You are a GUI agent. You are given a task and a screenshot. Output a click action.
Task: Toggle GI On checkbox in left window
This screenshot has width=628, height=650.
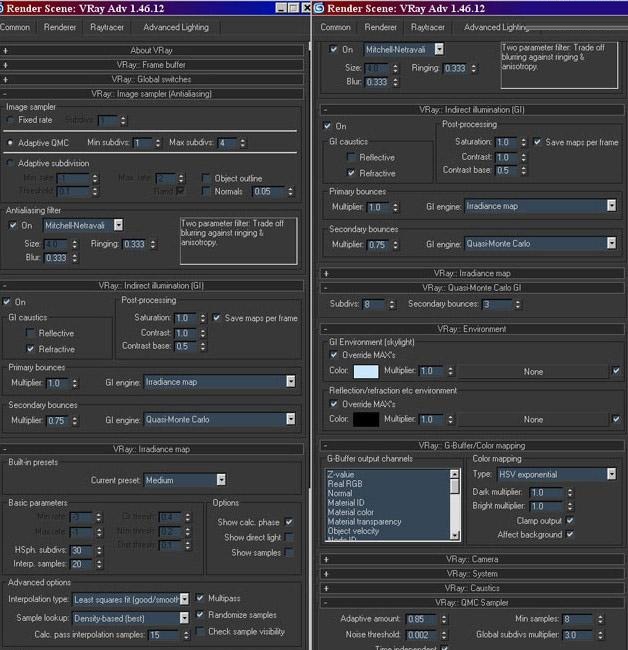pyautogui.click(x=7, y=302)
